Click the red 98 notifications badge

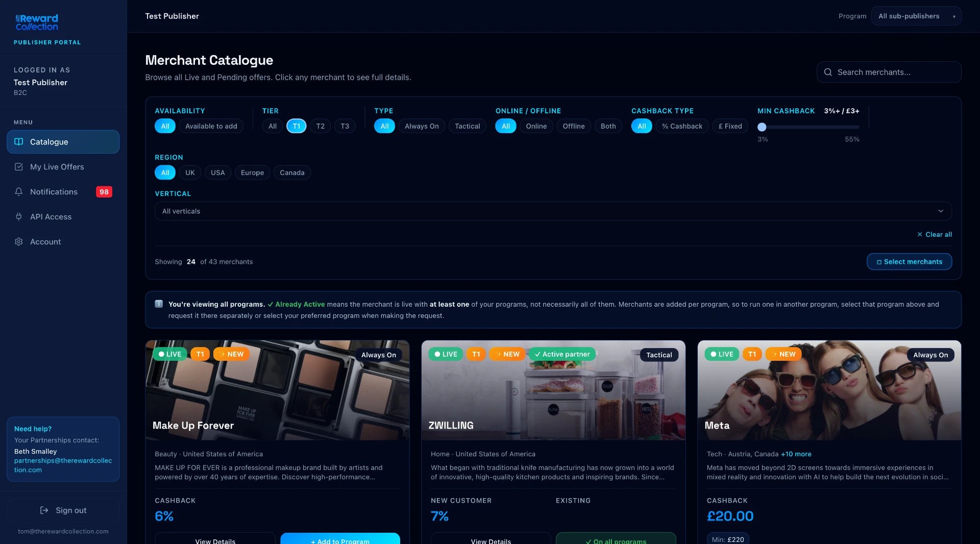tap(104, 192)
